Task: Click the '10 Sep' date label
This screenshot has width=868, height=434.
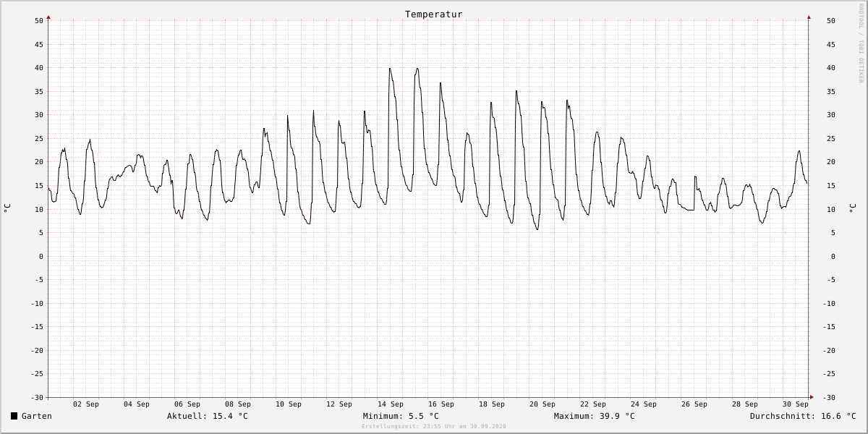Action: [289, 404]
